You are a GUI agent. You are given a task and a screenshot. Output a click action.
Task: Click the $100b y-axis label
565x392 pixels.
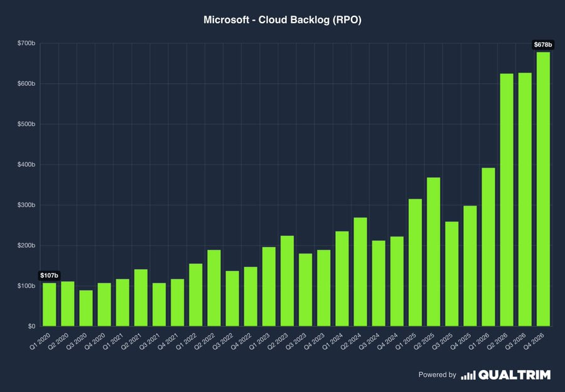(x=26, y=286)
